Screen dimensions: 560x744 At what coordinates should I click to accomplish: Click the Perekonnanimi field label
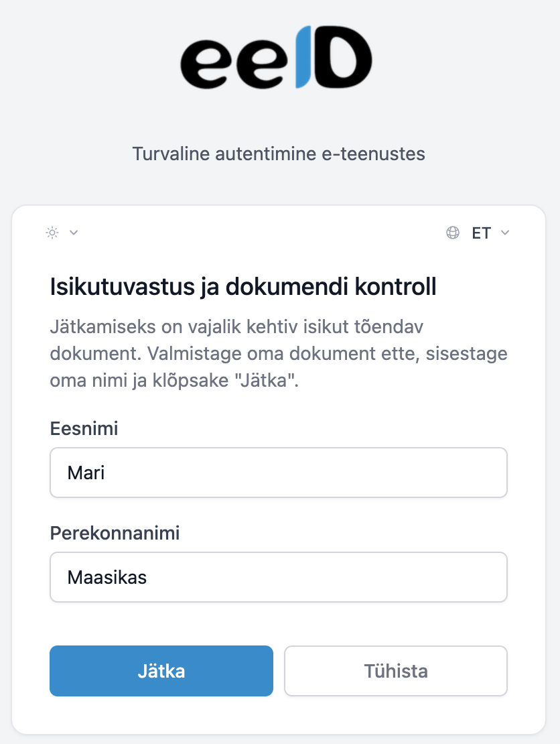point(115,533)
